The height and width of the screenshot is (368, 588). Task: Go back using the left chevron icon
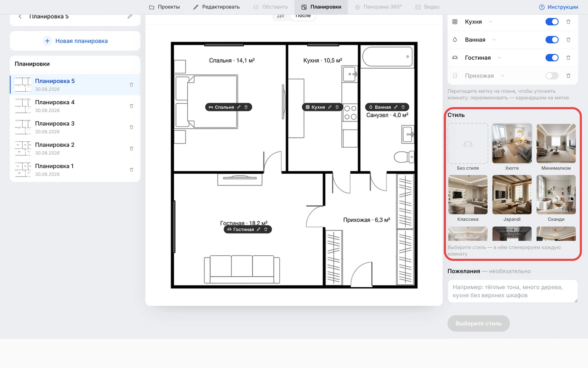coord(20,16)
